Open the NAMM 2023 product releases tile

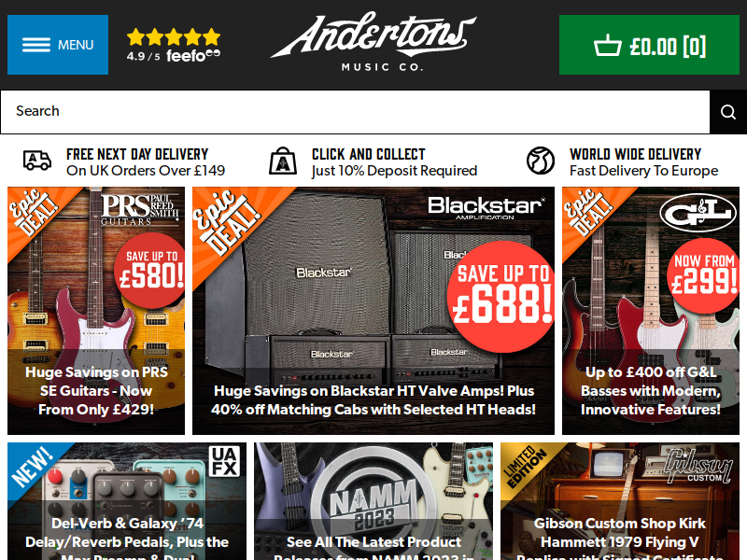[373, 501]
